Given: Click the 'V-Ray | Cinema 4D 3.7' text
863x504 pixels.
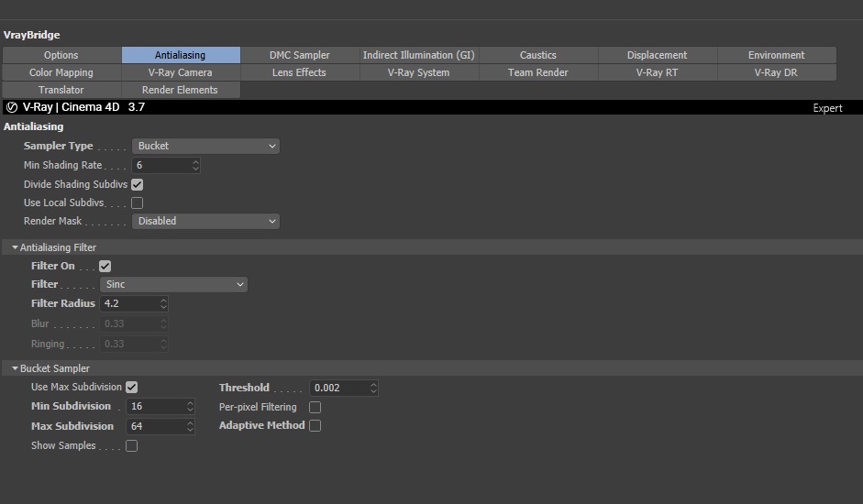Looking at the screenshot, I should (x=83, y=107).
